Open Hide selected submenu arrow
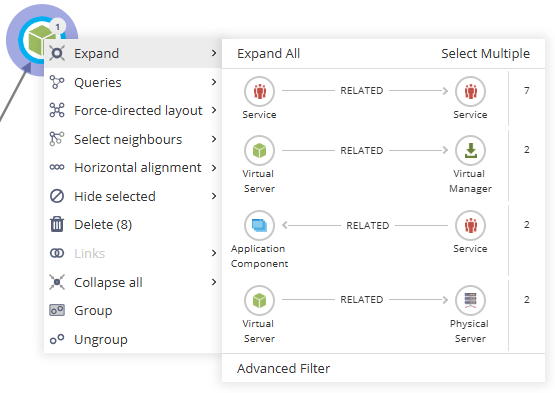555x393 pixels. pos(214,196)
